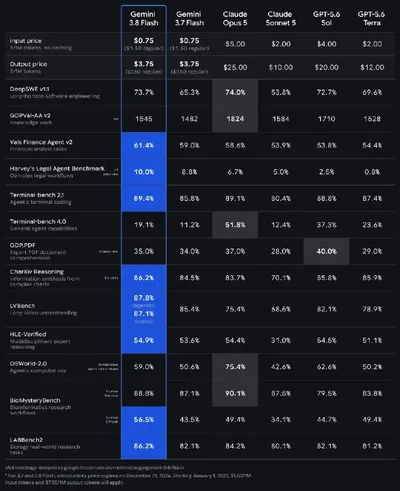Click the LABBench2 row label

pyautogui.click(x=26, y=440)
